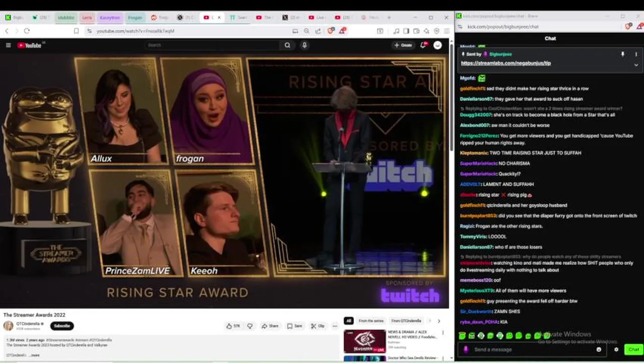Viewport: 644px width, 363px height.
Task: Close the active YouTube tab
Action: tap(219, 18)
